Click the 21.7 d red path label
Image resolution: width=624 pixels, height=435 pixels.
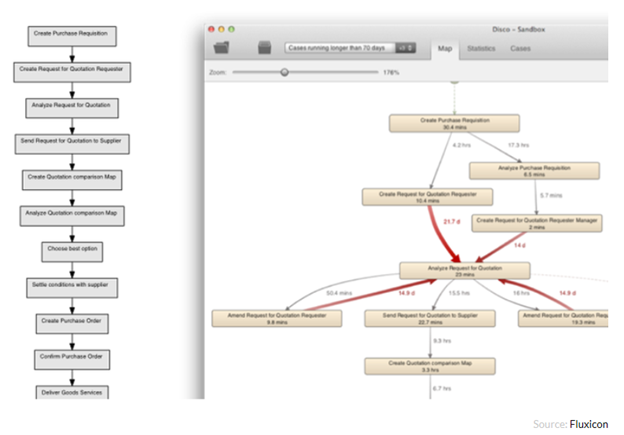pos(452,222)
